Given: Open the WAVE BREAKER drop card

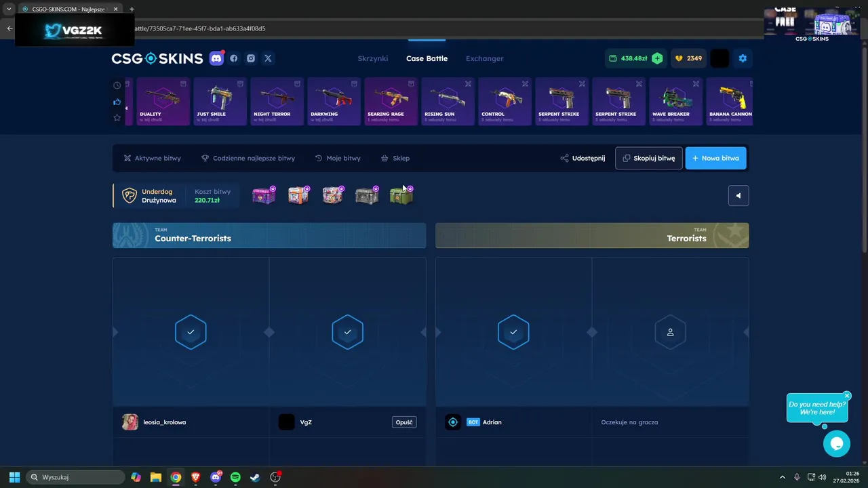Looking at the screenshot, I should click(676, 101).
